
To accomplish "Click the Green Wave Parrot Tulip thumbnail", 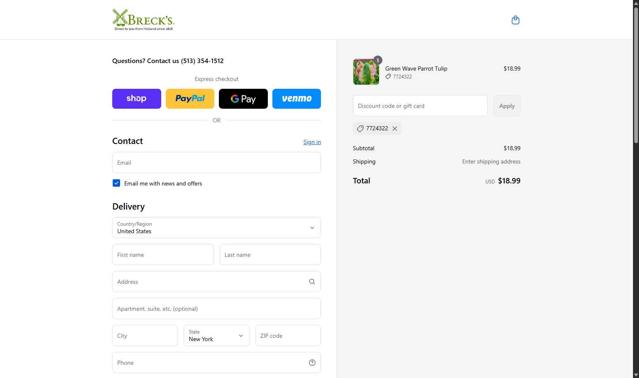I will click(366, 72).
